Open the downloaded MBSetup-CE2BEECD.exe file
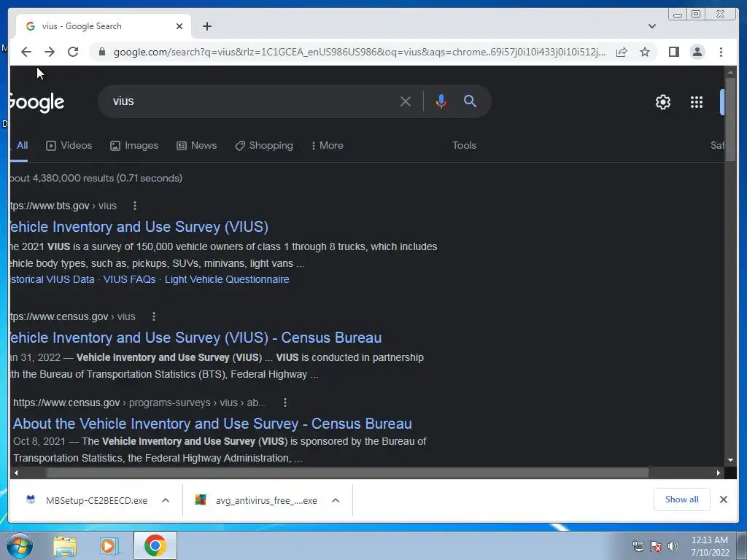The width and height of the screenshot is (747, 560). [87, 500]
